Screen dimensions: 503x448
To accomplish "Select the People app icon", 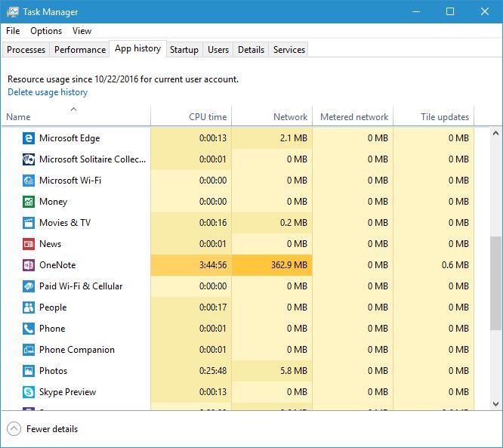I will point(29,307).
